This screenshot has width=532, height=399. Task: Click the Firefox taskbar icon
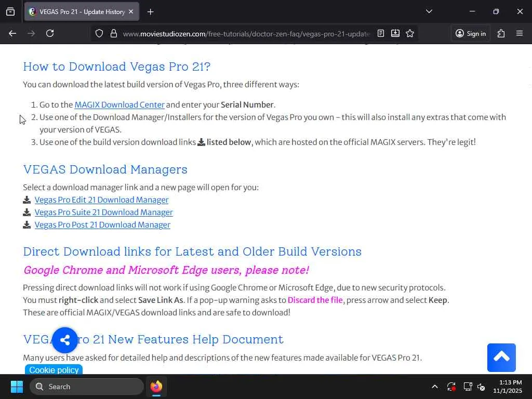156,387
